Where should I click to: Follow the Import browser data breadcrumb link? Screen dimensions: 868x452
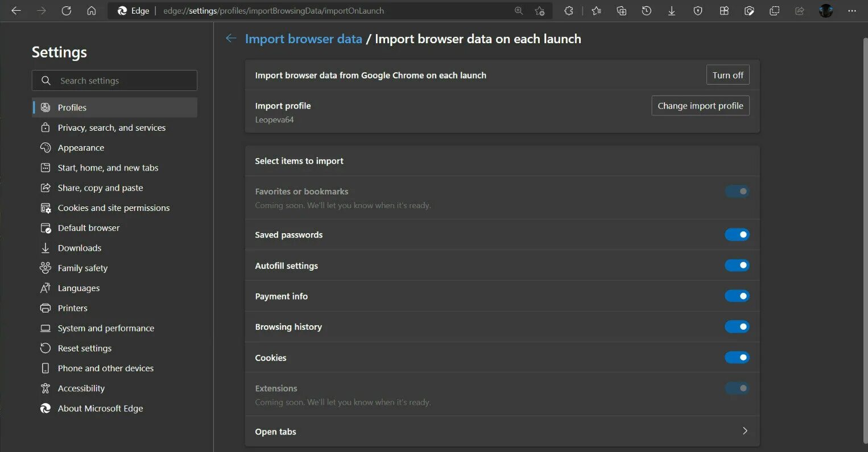coord(303,39)
